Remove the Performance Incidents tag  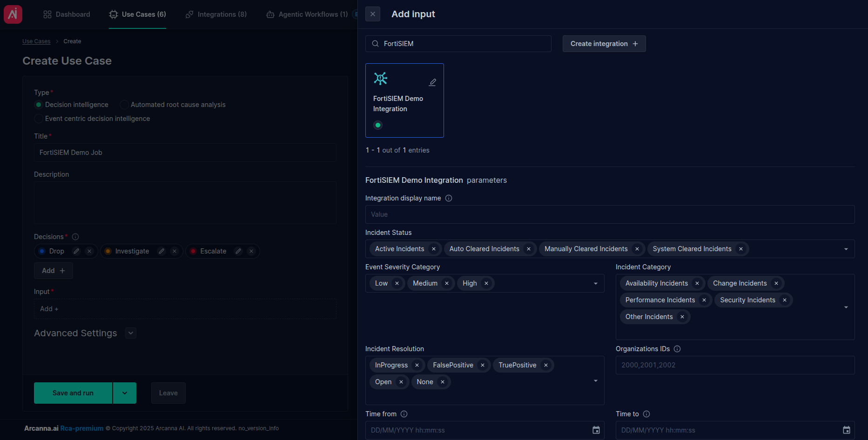[704, 300]
